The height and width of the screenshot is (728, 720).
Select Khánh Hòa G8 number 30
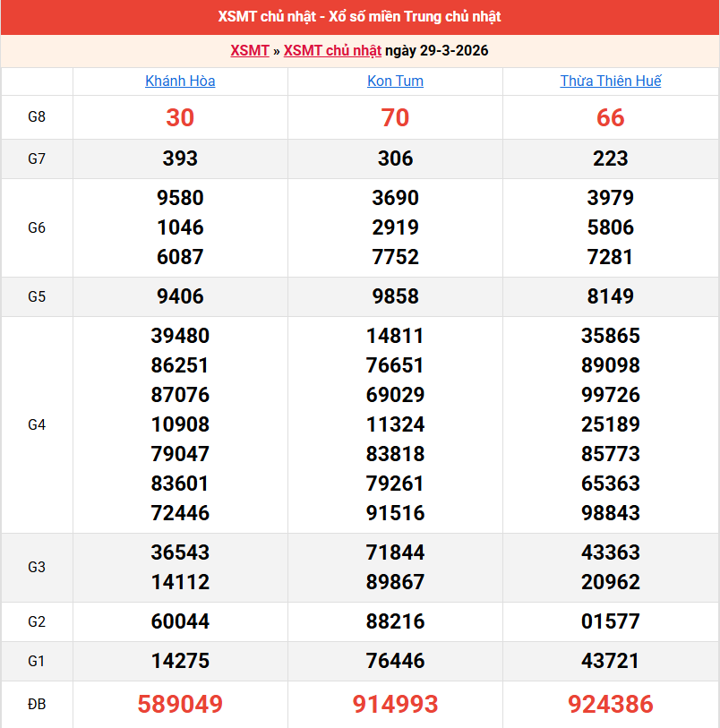[x=179, y=117]
